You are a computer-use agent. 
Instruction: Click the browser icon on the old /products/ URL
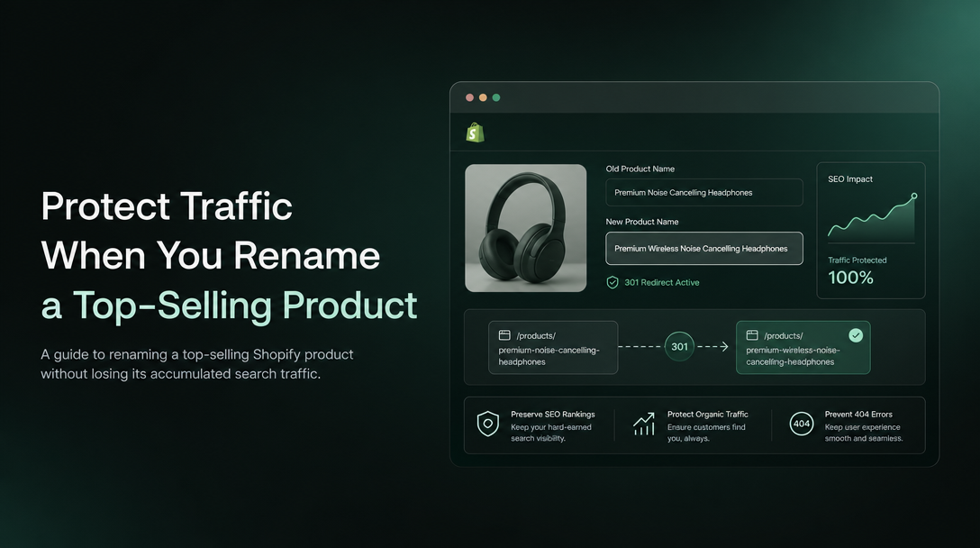[504, 335]
